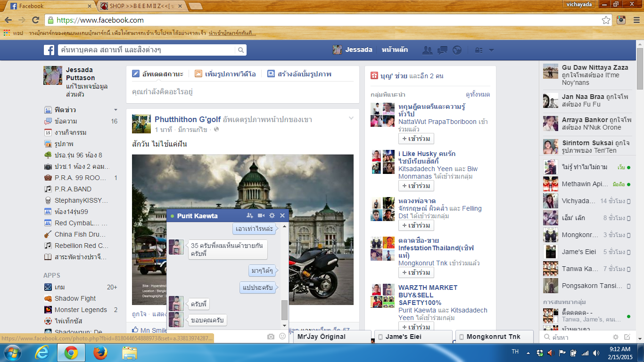The width and height of the screenshot is (644, 362).
Task: Start video call with Purit Kaewta
Action: tap(261, 215)
